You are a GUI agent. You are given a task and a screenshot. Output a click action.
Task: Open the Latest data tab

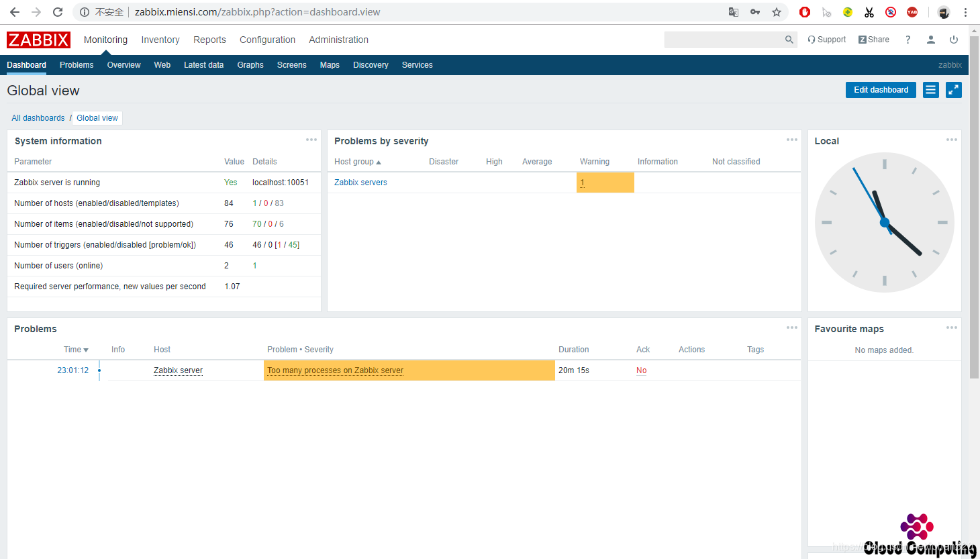tap(203, 65)
